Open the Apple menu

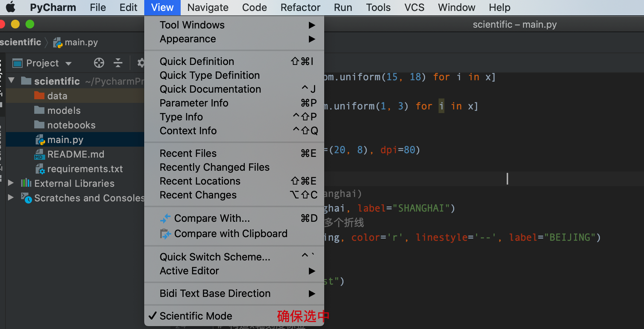[11, 7]
